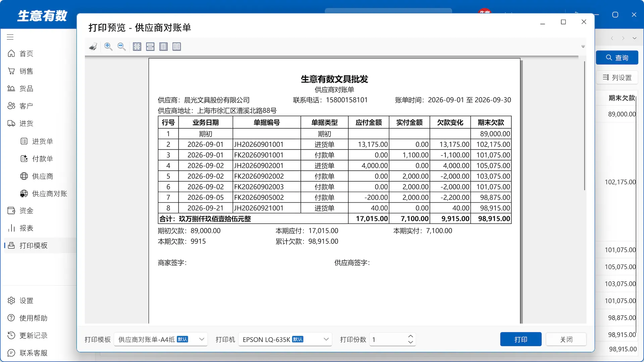Go to next tab with right chevron

tap(623, 38)
